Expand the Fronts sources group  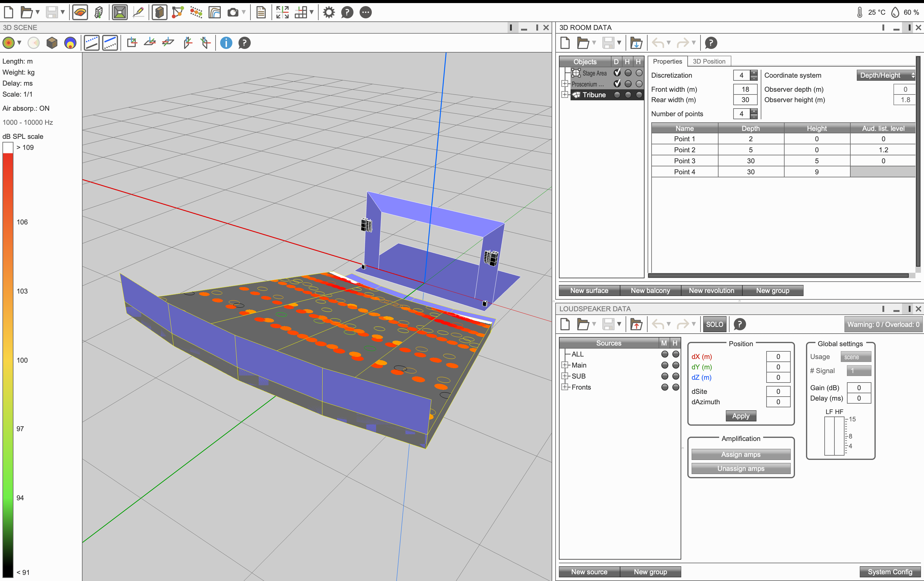click(x=564, y=387)
